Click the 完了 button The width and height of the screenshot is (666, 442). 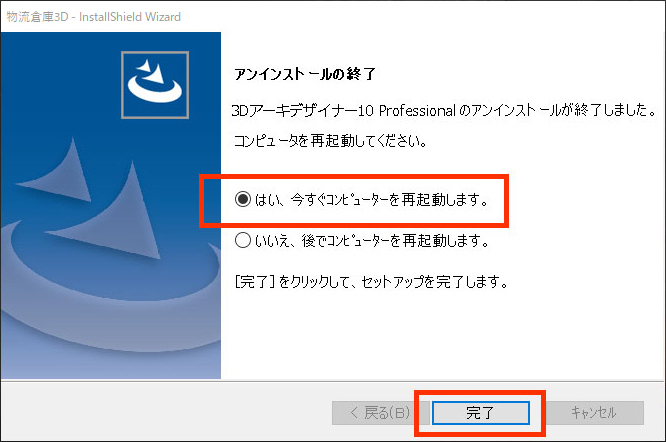[480, 412]
